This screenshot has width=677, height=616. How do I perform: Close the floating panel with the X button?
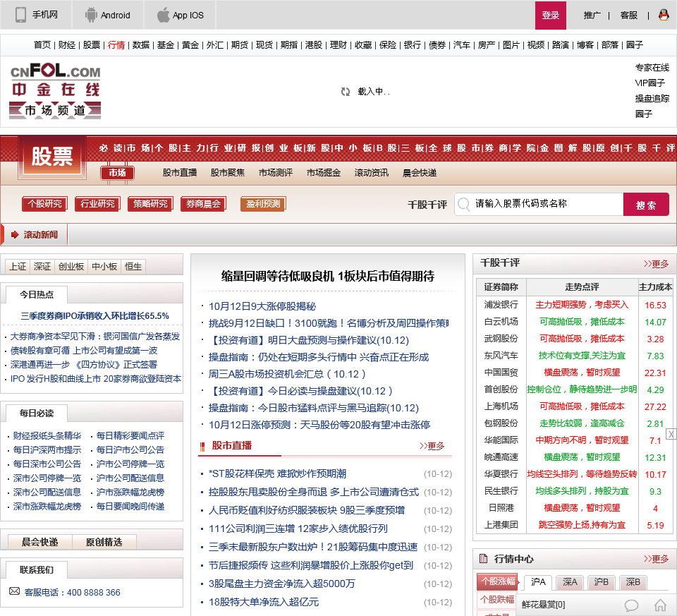671,434
